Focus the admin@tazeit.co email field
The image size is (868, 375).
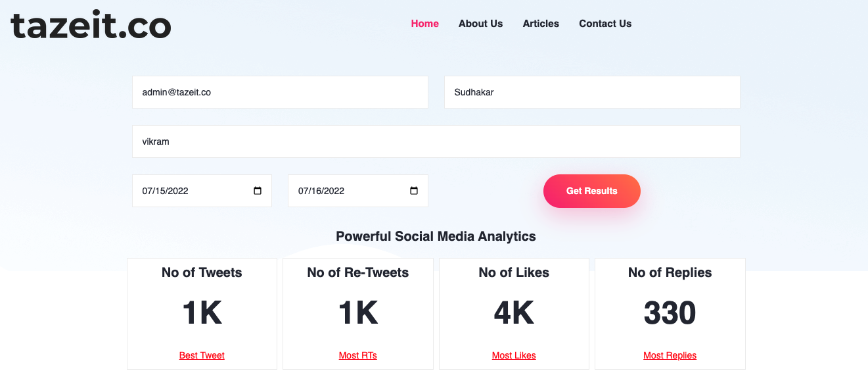pyautogui.click(x=280, y=92)
